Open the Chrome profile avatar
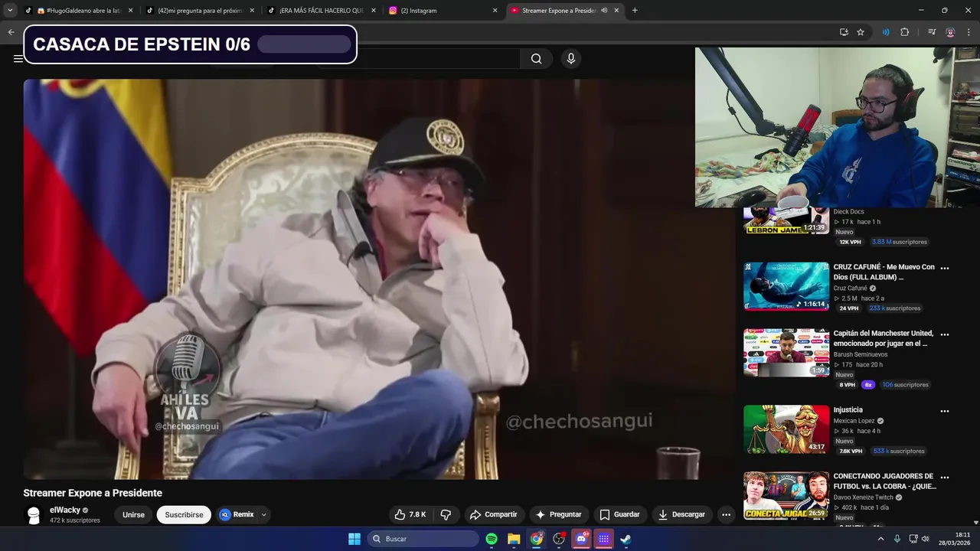Screen dimensions: 980x551 point(950,32)
